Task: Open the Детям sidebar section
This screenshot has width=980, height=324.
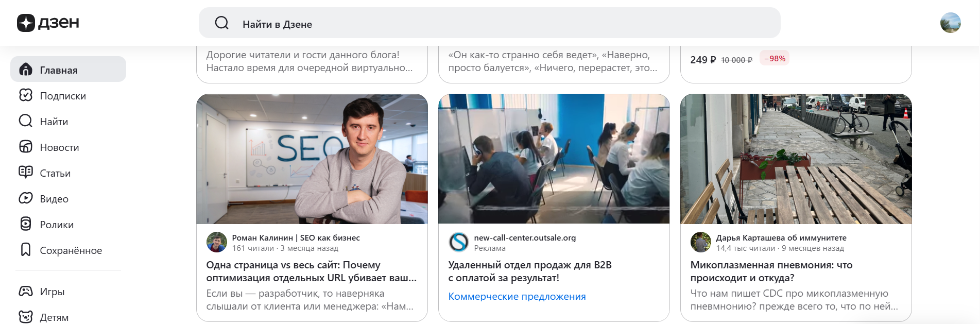Action: point(68,316)
